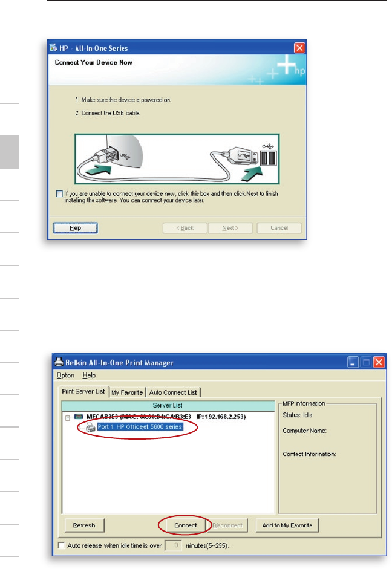Click the idle time minutes input field
The width and height of the screenshot is (392, 569).
coord(173,545)
